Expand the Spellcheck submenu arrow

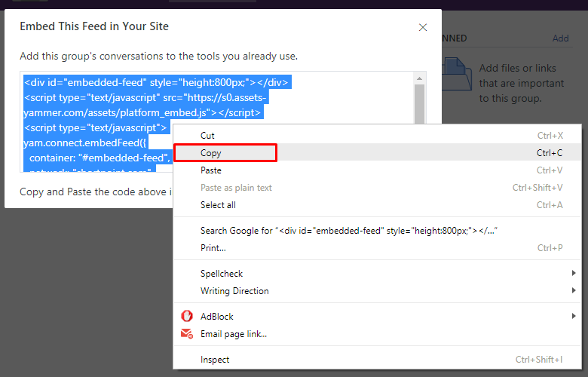click(x=574, y=273)
